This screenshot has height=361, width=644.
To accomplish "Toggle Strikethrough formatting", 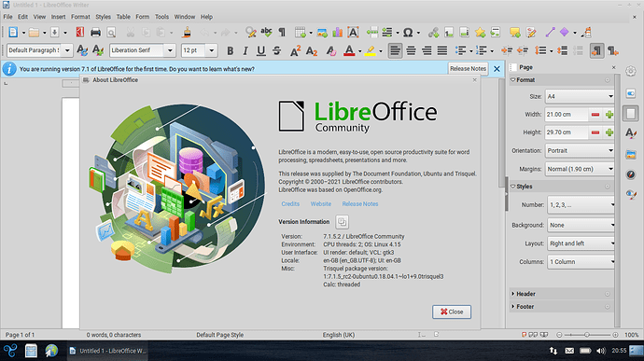I will (x=276, y=50).
